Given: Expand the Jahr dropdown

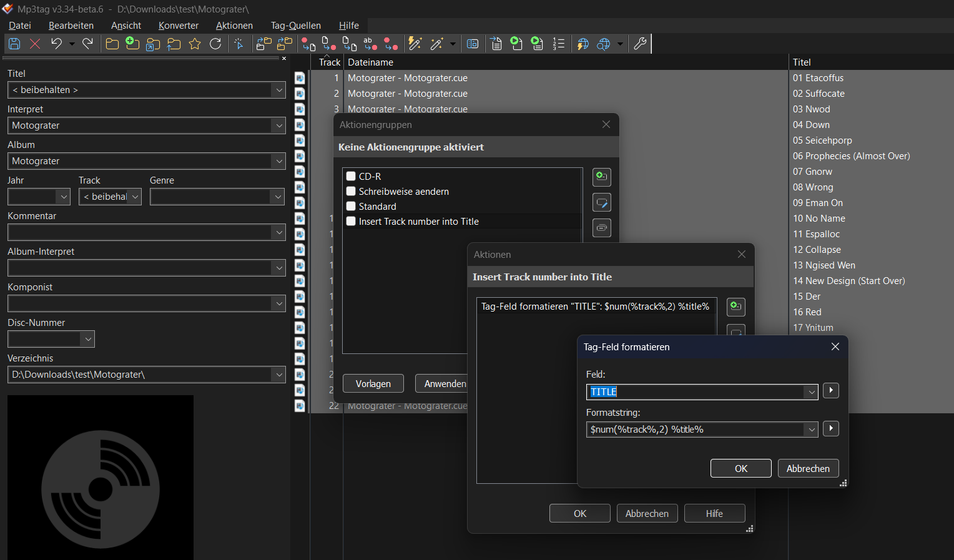Looking at the screenshot, I should pyautogui.click(x=64, y=197).
